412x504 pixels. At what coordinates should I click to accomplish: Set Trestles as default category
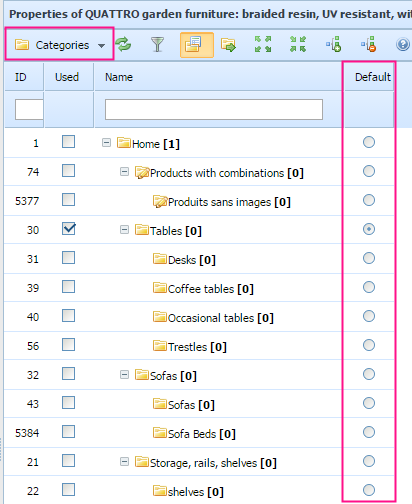click(369, 345)
